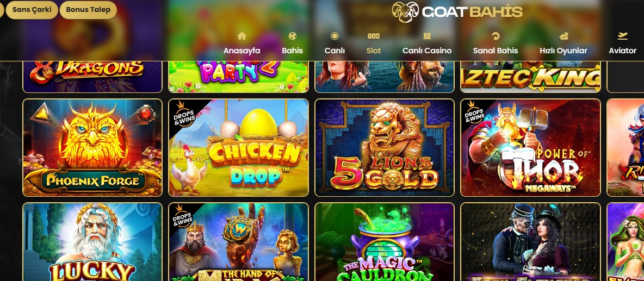This screenshot has width=644, height=281.
Task: Click the Canlı live circle icon
Action: pyautogui.click(x=335, y=36)
